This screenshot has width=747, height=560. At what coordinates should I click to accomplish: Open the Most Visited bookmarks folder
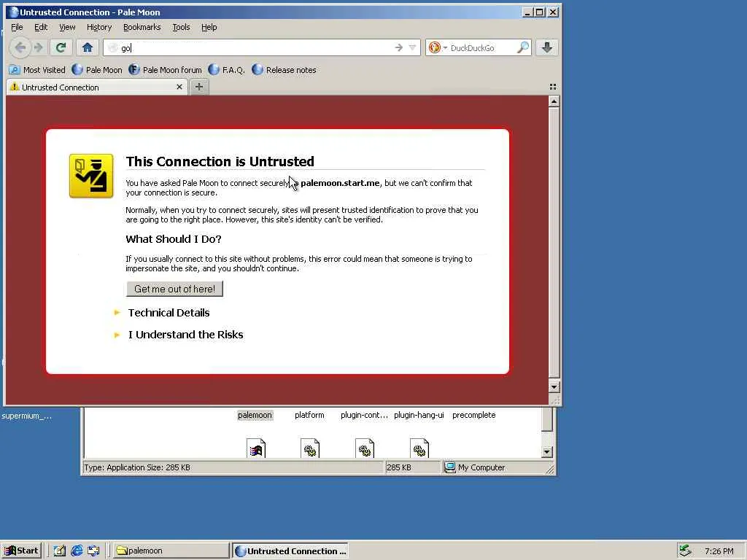pos(37,70)
